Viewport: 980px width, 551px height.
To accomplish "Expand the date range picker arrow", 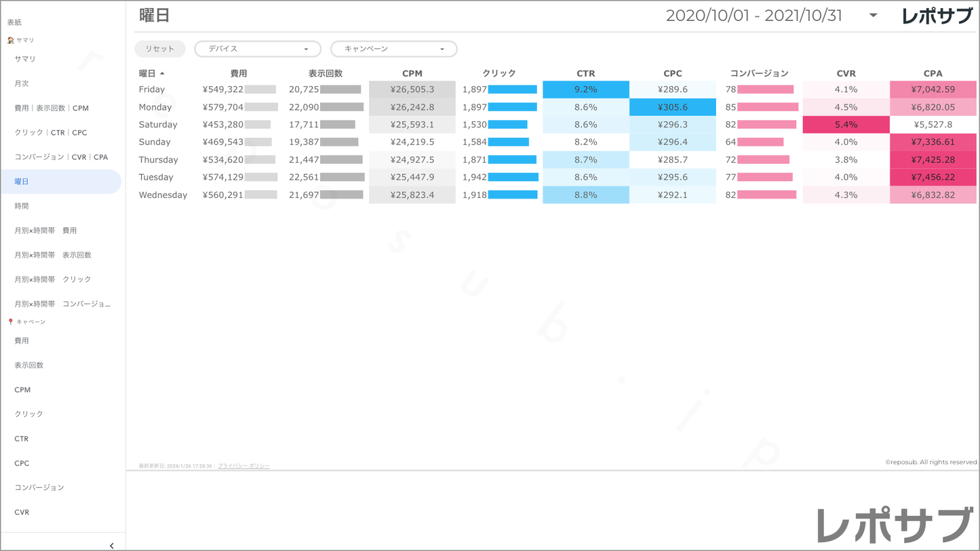I will point(873,16).
